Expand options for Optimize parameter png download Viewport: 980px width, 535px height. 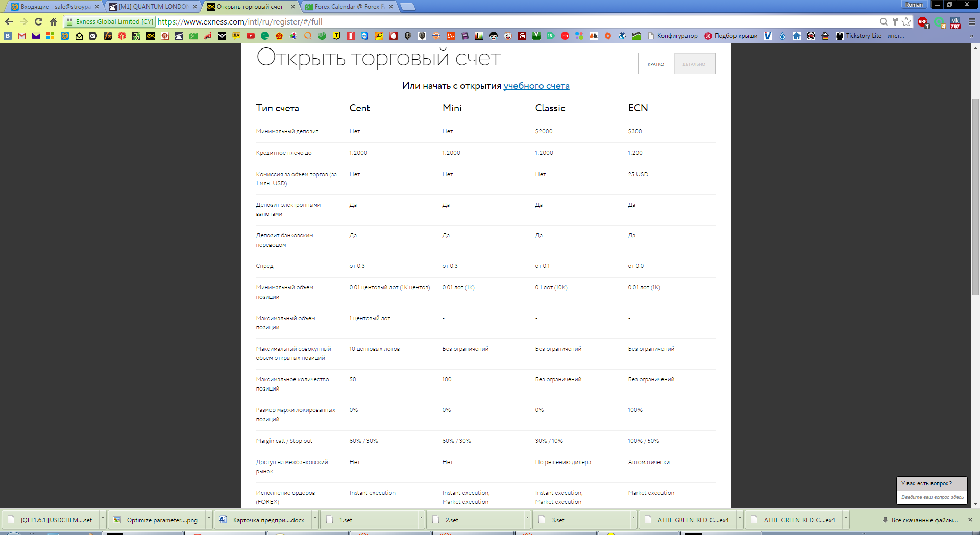pyautogui.click(x=209, y=520)
